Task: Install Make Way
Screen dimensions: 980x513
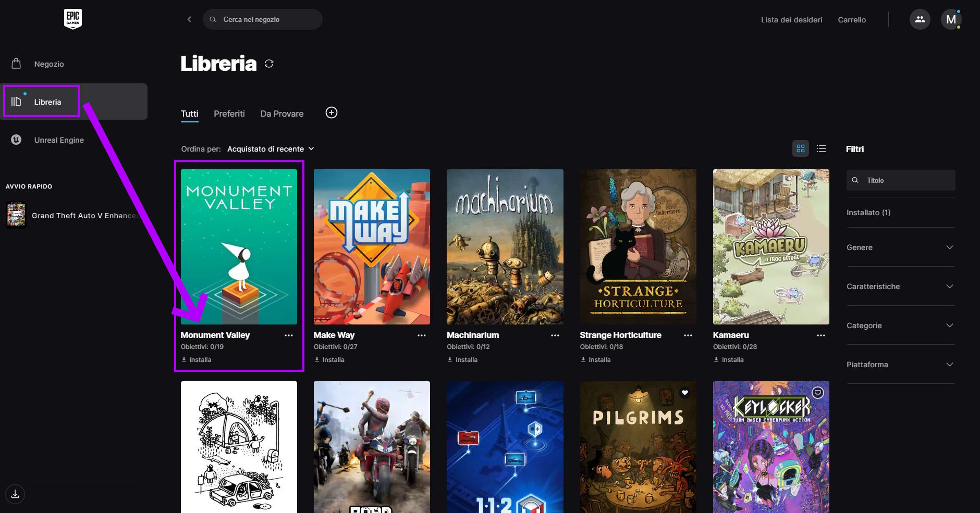Action: pos(329,360)
